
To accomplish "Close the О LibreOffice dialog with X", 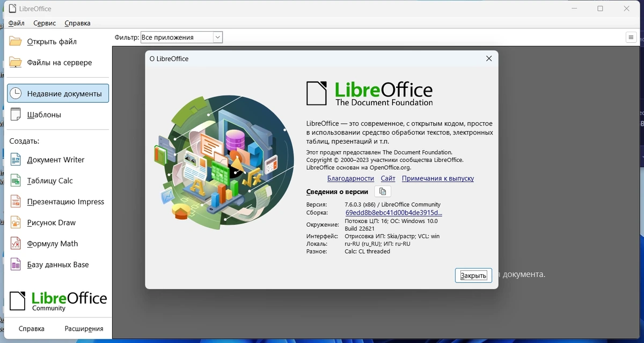I will pyautogui.click(x=489, y=58).
